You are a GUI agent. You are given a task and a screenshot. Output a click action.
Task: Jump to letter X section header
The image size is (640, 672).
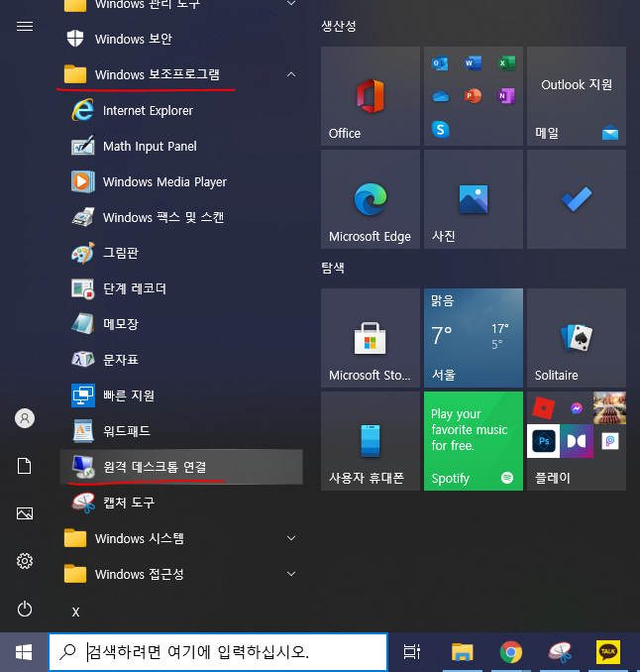76,612
